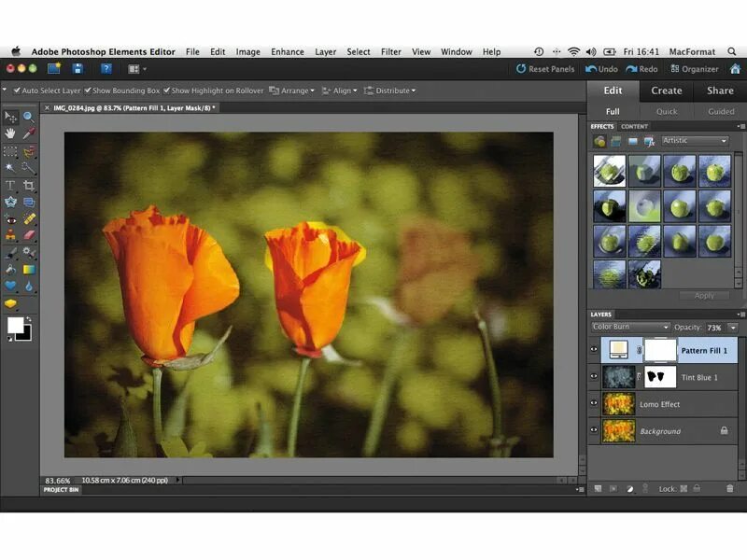747x560 pixels.
Task: Select the Tint Blue 1 layer mask thumbnail
Action: point(660,377)
